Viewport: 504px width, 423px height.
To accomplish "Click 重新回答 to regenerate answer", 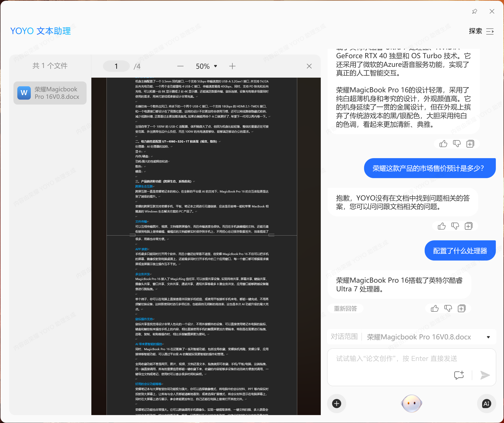I will click(346, 309).
